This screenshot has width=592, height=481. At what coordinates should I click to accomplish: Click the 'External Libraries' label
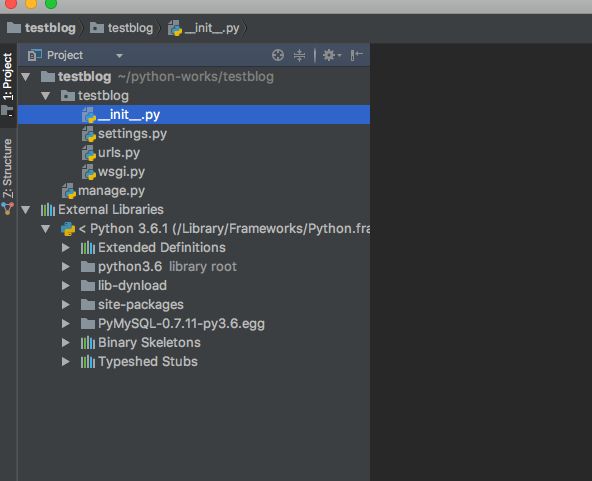[111, 210]
